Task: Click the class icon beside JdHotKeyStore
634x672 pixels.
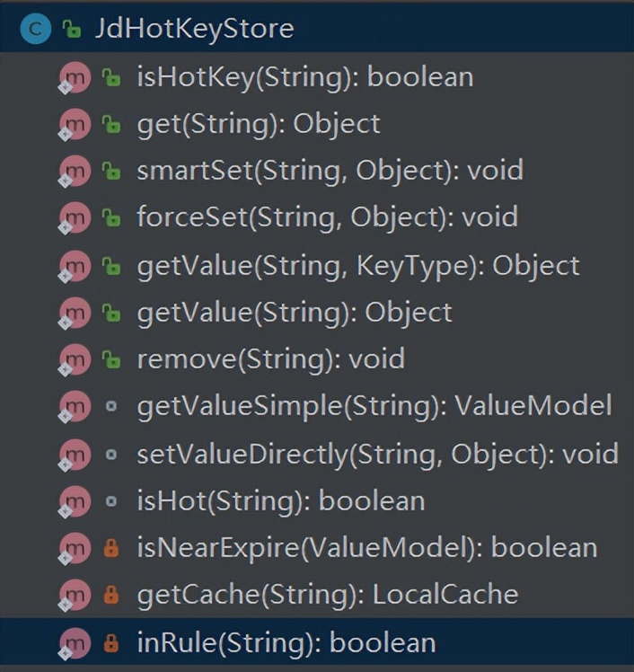Action: [36, 29]
